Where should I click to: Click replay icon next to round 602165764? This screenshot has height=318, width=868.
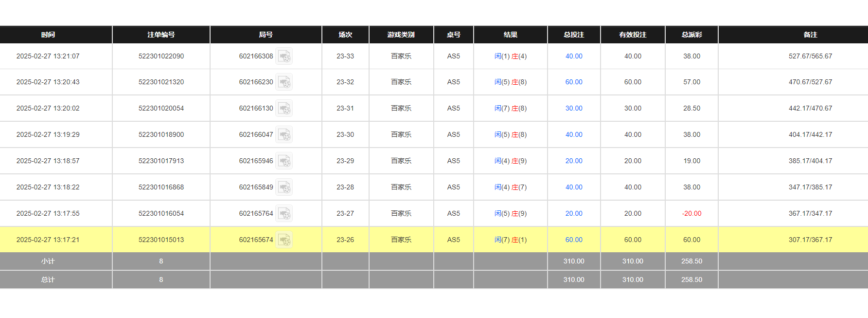[x=284, y=214]
